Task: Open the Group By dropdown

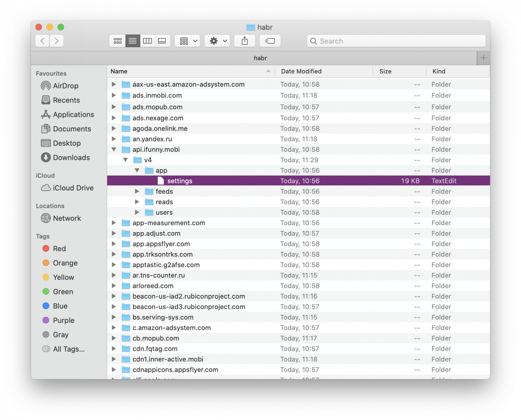Action: (x=187, y=41)
